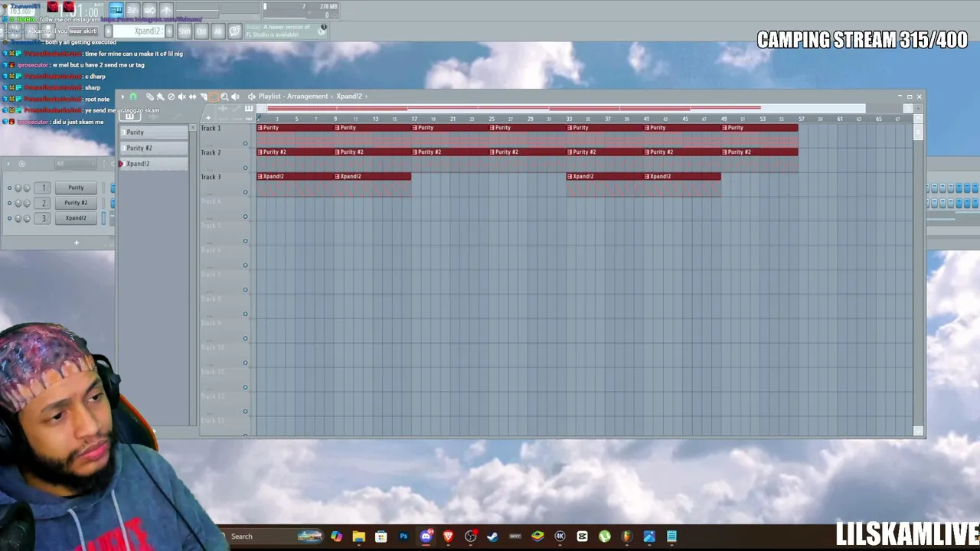980x551 pixels.
Task: Open BlueStacks from the taskbar
Action: tap(537, 536)
